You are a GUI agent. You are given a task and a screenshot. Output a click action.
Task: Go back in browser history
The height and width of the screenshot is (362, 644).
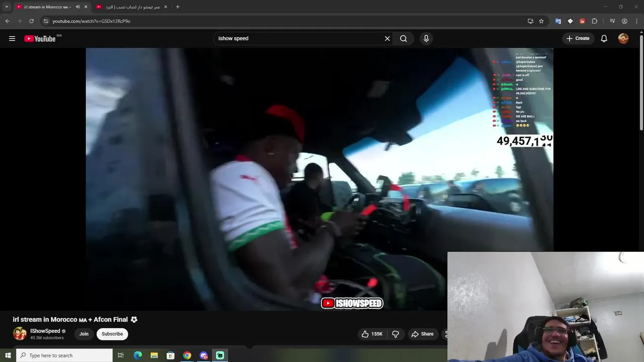tap(7, 21)
